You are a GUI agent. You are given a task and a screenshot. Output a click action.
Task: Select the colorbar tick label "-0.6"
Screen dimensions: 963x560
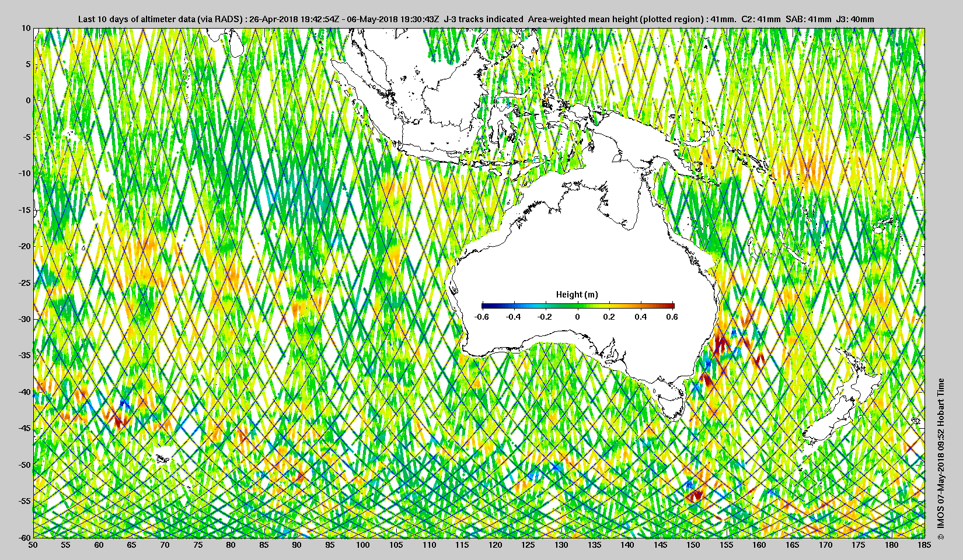[481, 317]
